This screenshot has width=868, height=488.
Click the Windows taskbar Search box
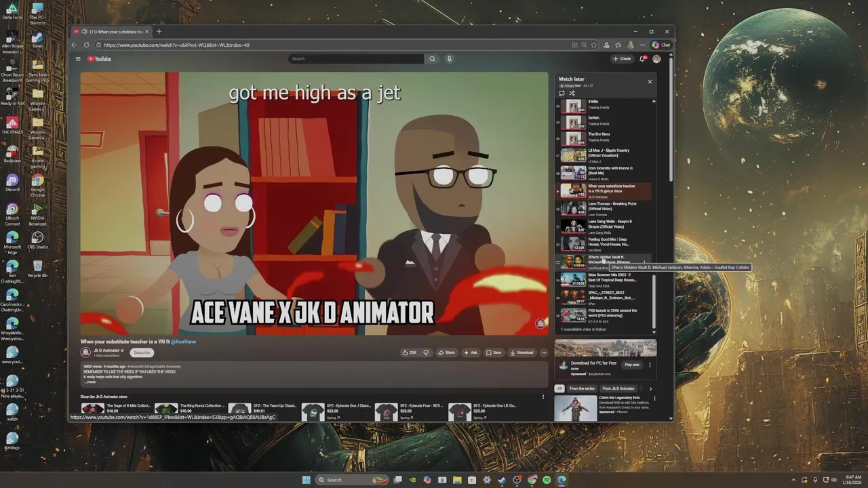tap(351, 480)
